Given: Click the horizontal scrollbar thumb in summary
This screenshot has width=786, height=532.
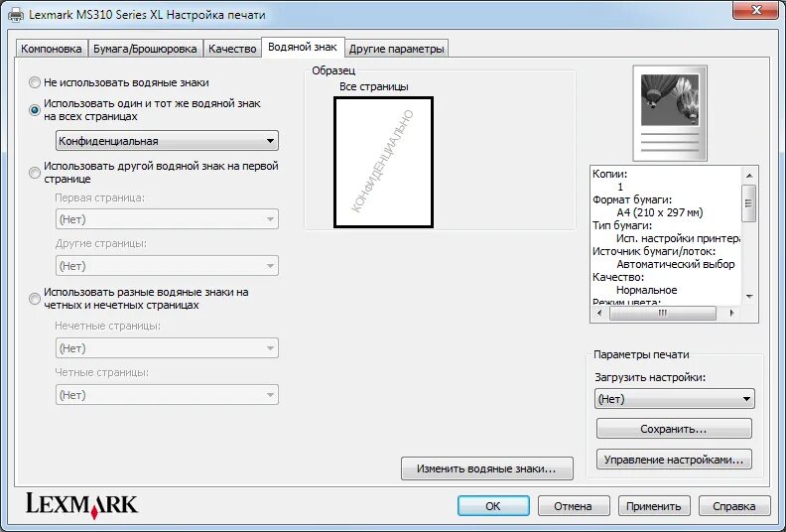Looking at the screenshot, I should 662,313.
